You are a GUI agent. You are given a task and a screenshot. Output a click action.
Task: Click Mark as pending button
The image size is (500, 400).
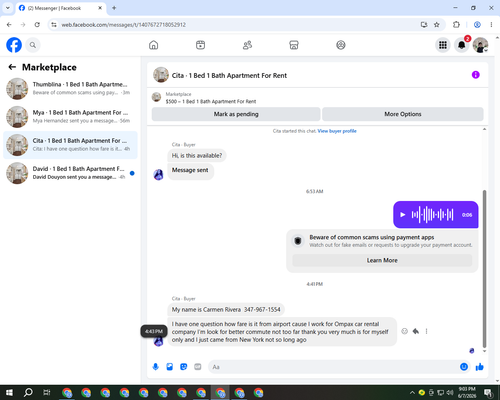point(236,114)
